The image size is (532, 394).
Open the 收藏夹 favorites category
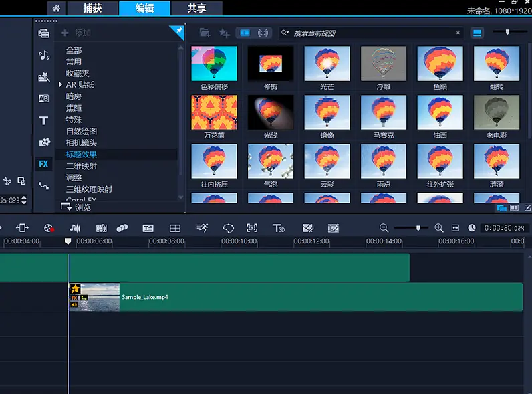78,74
